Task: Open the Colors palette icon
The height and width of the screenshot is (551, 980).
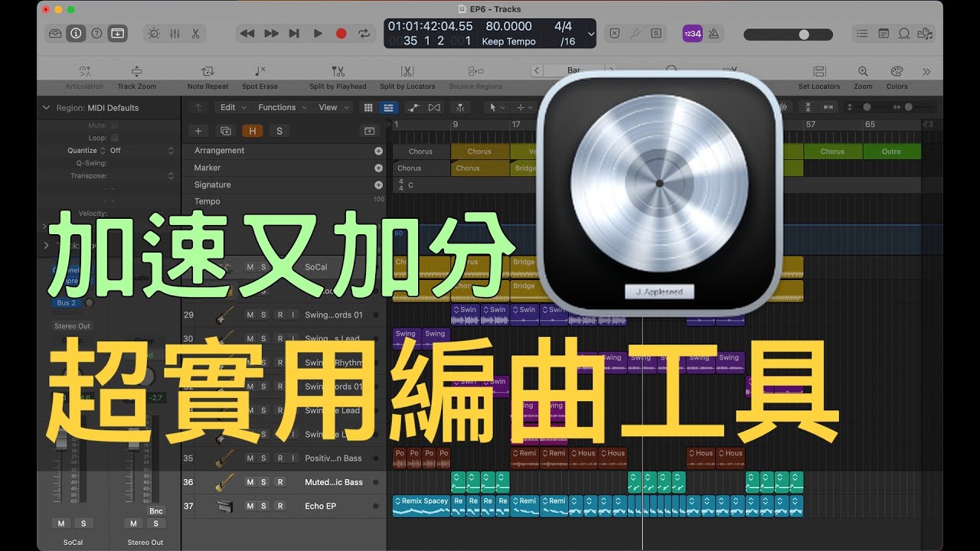Action: pyautogui.click(x=897, y=71)
